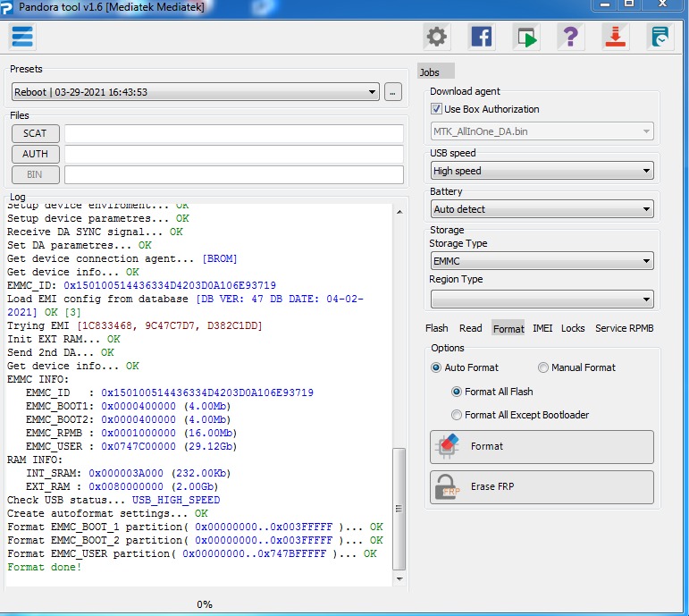Click the BIN file button

[x=35, y=174]
